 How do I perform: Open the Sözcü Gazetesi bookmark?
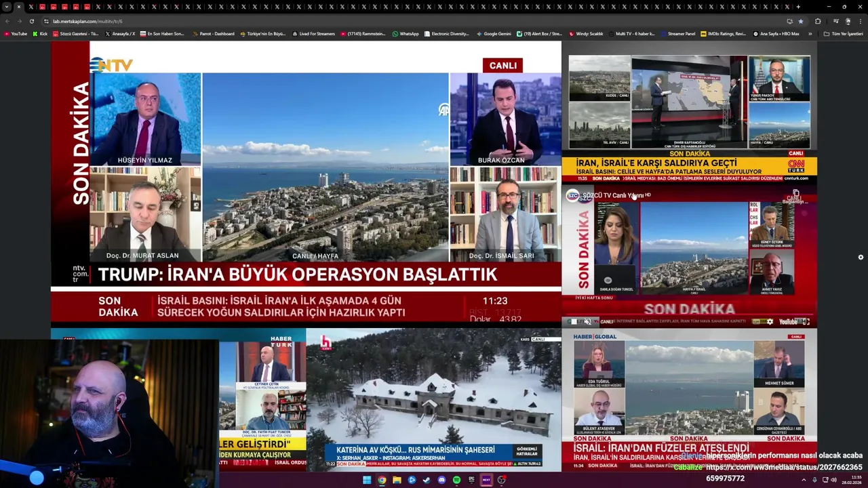click(x=75, y=33)
